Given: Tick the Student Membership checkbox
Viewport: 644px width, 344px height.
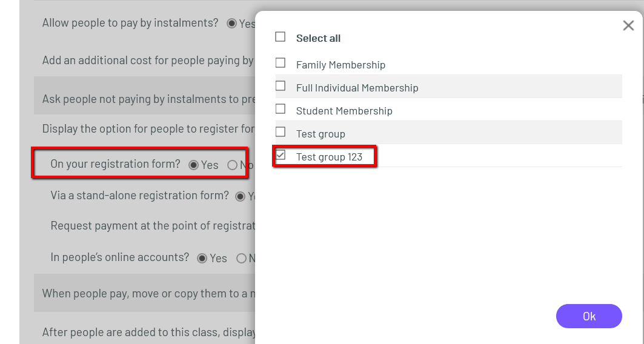Looking at the screenshot, I should click(280, 109).
